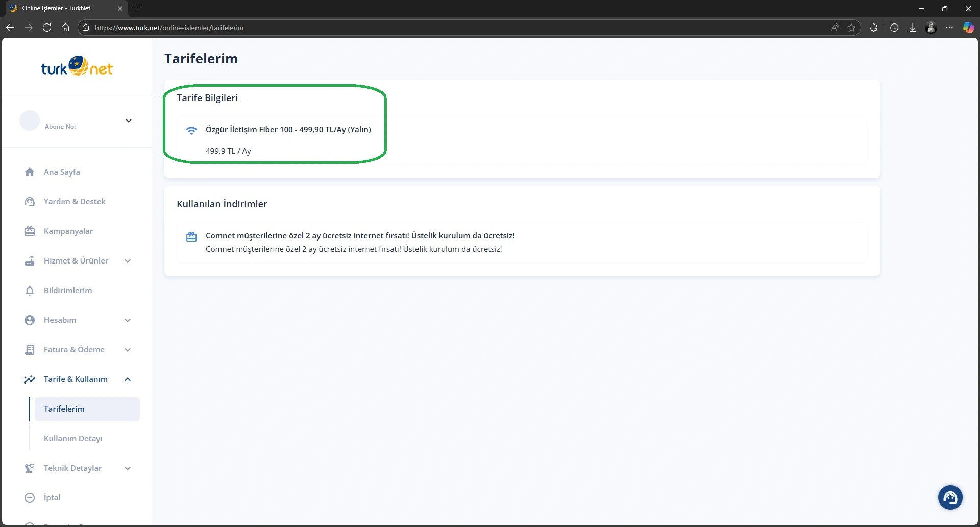Click the 499.9 TL / Ay price text
Viewport: 980px width, 527px height.
228,151
